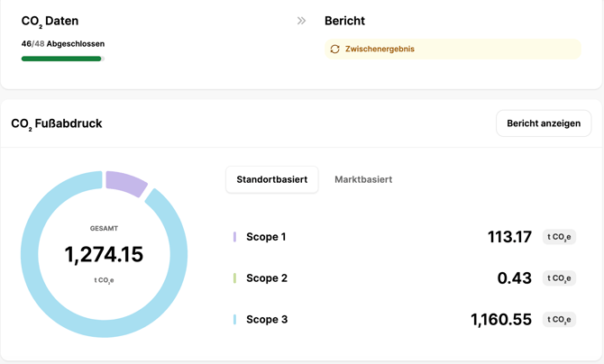
Task: Click the Zwischenergebnis status banner
Action: click(453, 50)
